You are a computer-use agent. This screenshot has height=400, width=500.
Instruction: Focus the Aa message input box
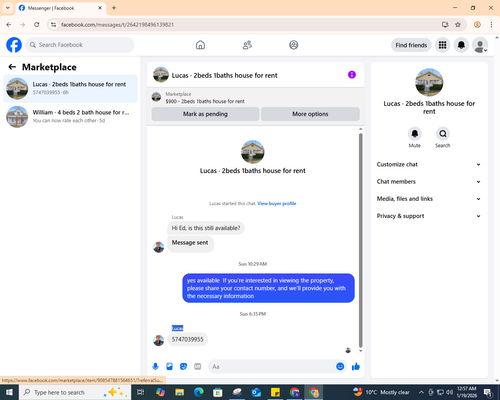tap(272, 367)
